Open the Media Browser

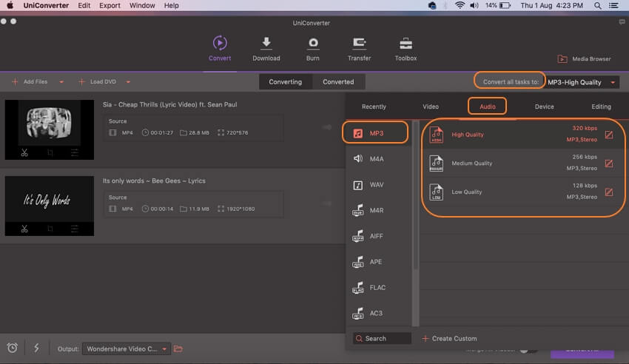click(585, 59)
